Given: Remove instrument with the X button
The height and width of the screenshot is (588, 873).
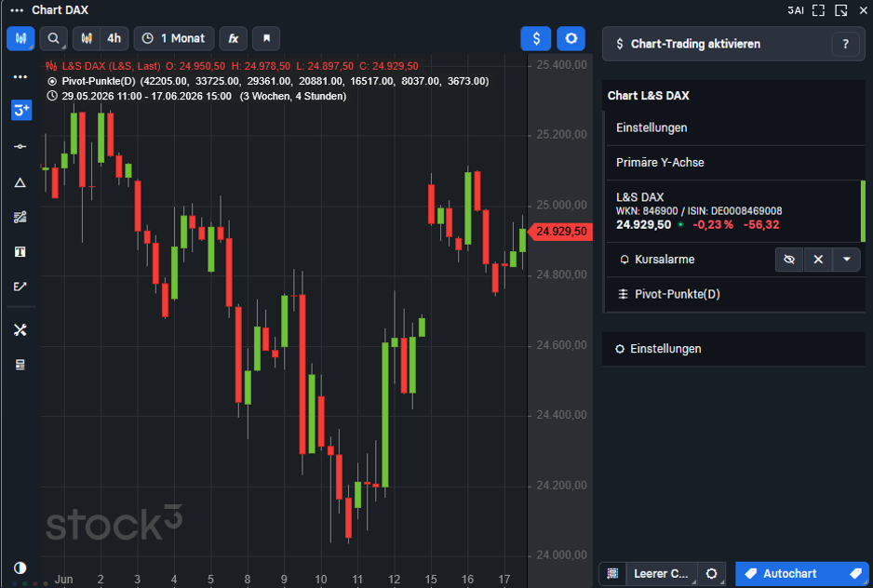Looking at the screenshot, I should (818, 260).
